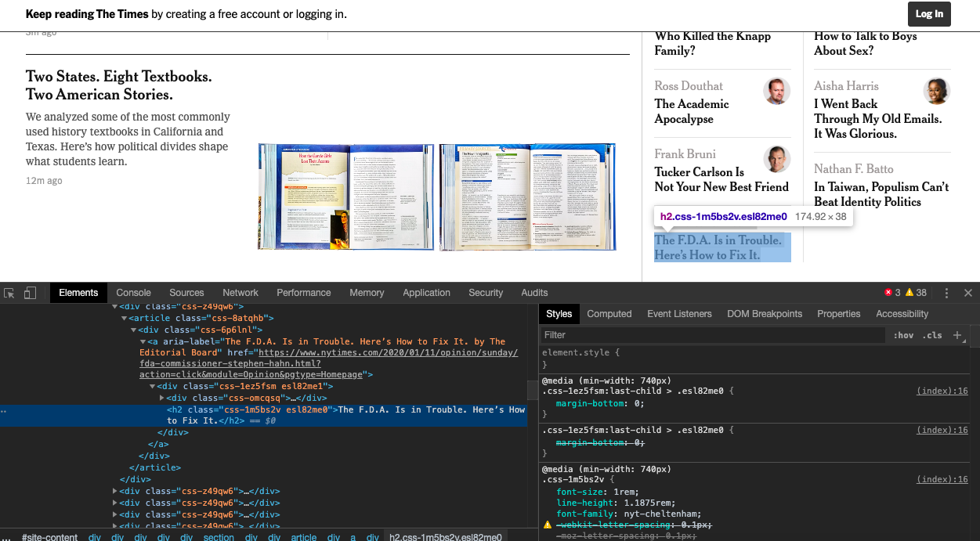The image size is (980, 541).
Task: Click Ross Douthat's author headshot photo
Action: [x=777, y=91]
